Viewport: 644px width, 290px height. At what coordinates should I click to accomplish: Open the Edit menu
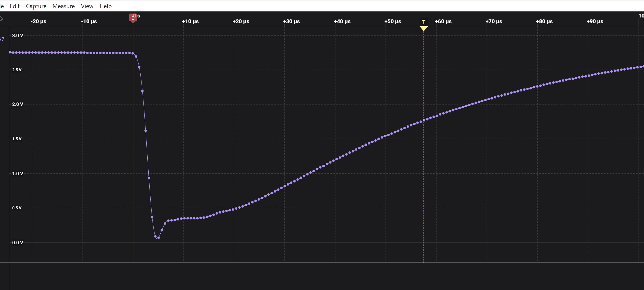[x=14, y=6]
